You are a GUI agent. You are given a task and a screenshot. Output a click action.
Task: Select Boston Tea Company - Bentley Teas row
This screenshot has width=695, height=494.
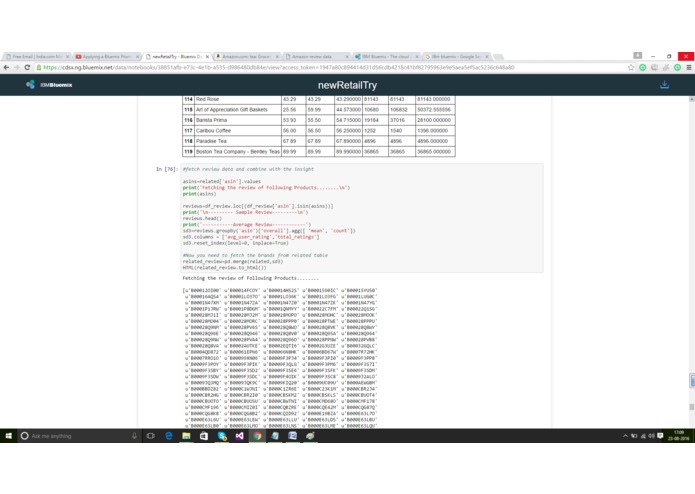tap(319, 152)
